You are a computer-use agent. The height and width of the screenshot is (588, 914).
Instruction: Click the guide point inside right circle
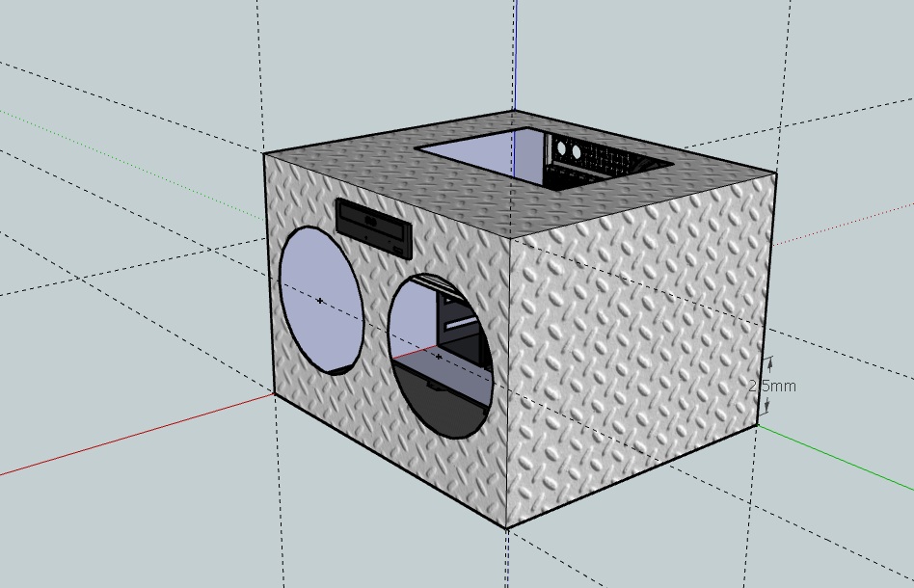tap(439, 357)
